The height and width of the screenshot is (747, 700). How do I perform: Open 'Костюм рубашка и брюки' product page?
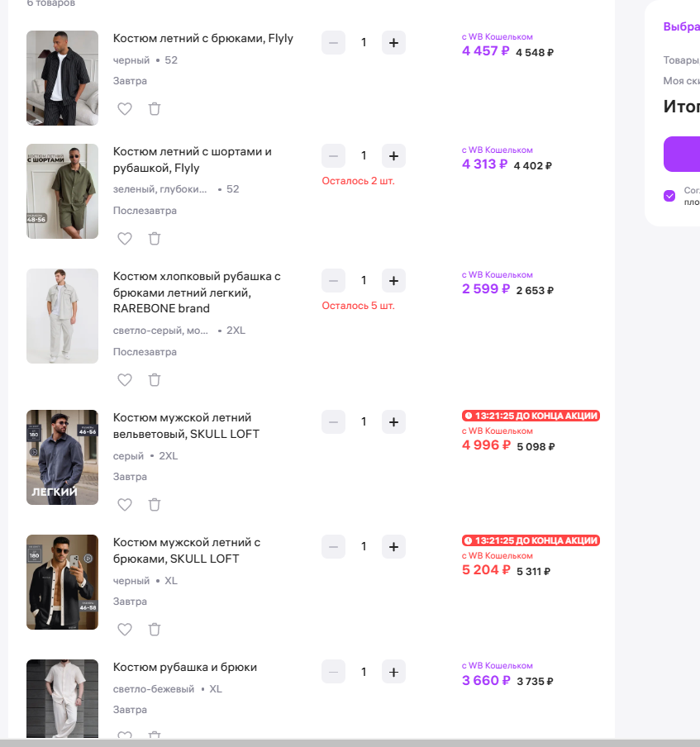[185, 667]
